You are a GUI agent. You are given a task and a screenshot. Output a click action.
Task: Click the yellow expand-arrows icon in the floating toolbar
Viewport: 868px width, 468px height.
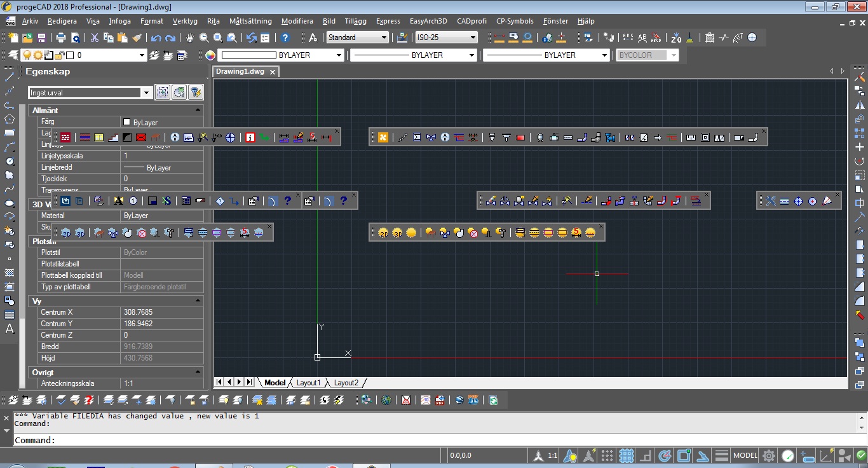click(x=383, y=137)
